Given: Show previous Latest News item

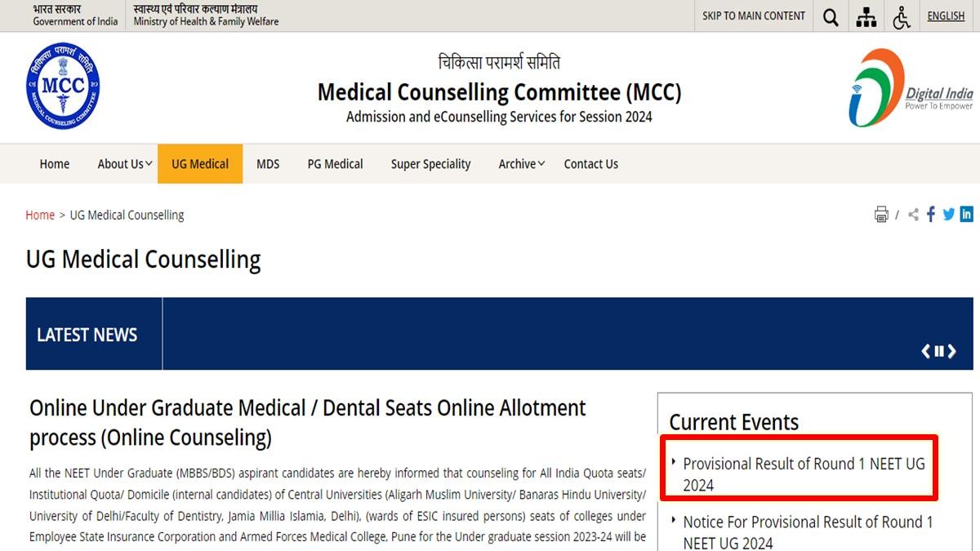Looking at the screenshot, I should click(926, 351).
